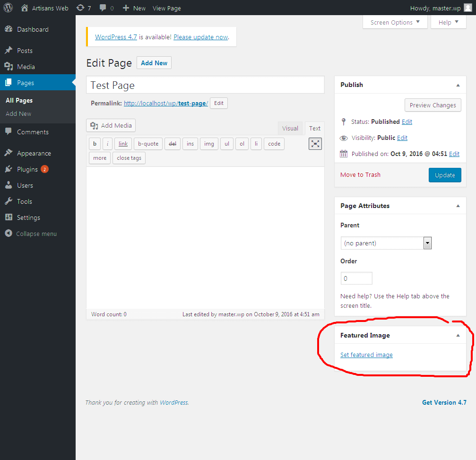Click the Plugins plug icon in sidebar

click(9, 169)
